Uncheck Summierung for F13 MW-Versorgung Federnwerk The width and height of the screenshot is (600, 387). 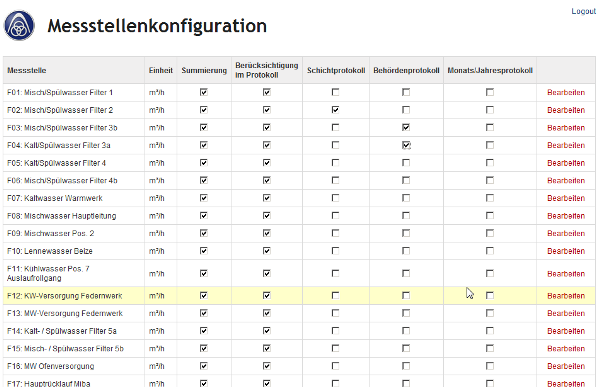pos(204,313)
